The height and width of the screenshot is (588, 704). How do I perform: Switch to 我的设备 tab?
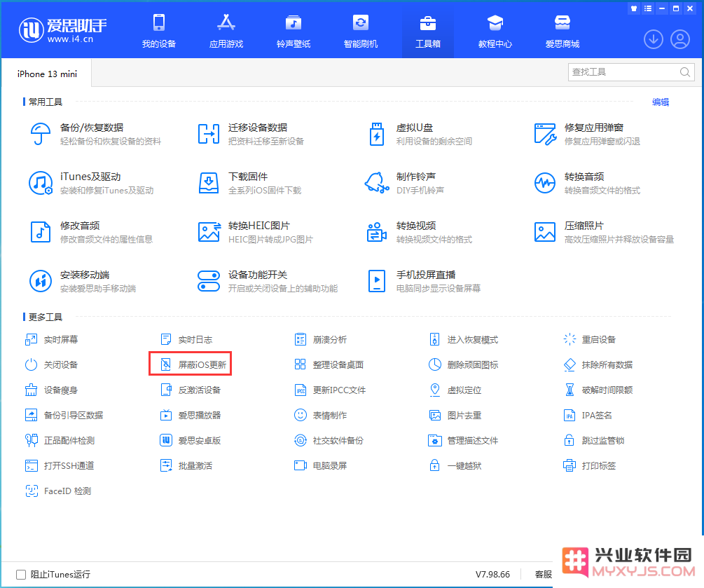click(x=159, y=31)
